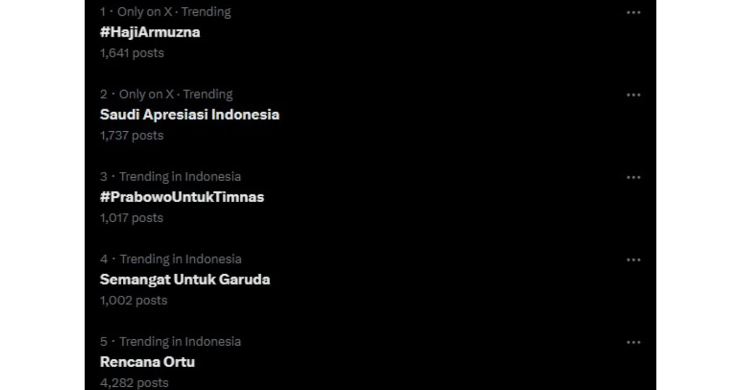Click the 1,641 posts count
The width and height of the screenshot is (750, 390).
click(x=132, y=53)
